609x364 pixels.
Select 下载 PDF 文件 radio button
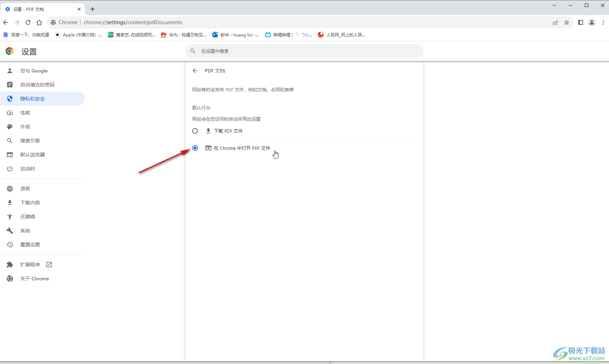click(x=195, y=131)
